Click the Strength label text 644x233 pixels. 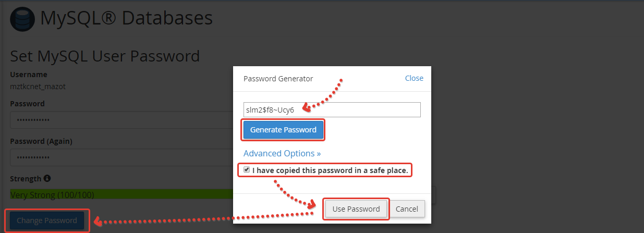pos(26,179)
